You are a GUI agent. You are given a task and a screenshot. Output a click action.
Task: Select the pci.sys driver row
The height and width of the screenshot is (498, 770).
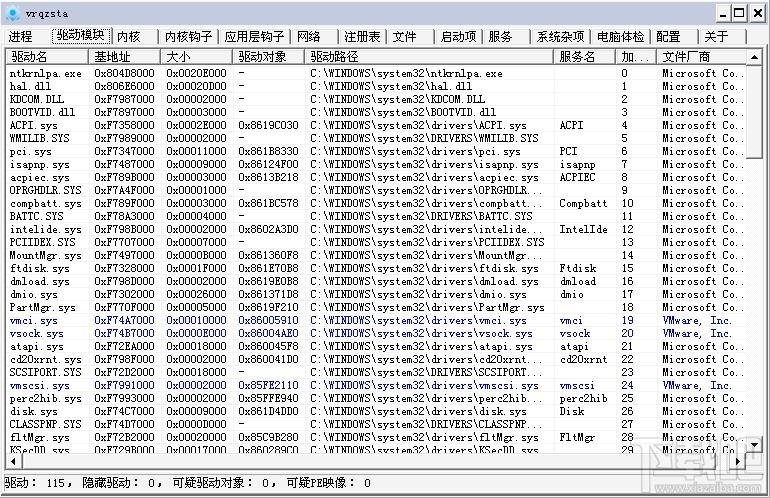click(376, 151)
